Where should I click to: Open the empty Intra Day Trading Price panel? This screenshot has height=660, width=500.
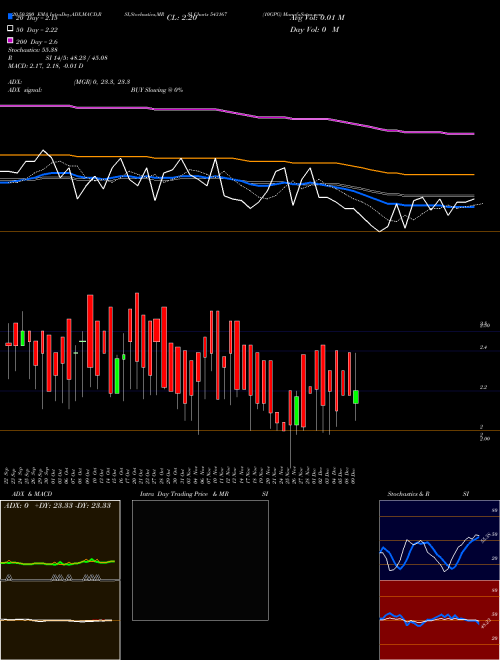tap(200, 560)
